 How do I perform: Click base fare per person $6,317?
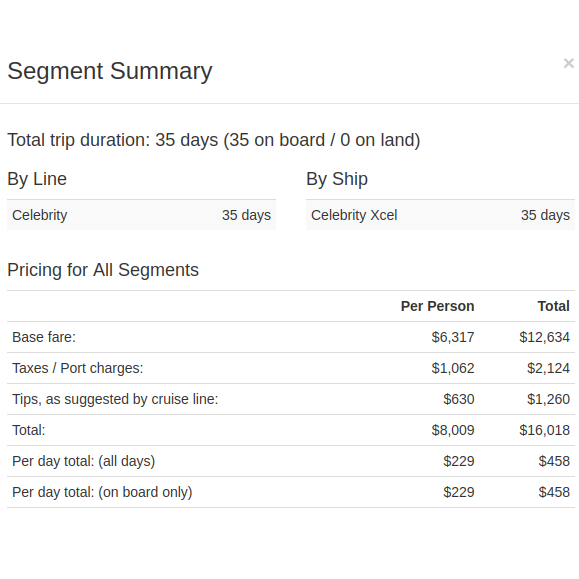coord(453,337)
